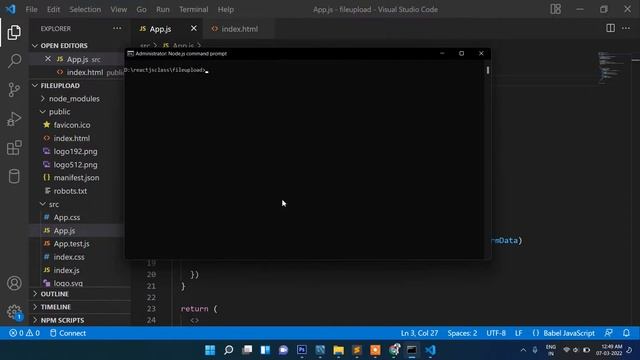Open the File menu
Screen dimensions: 640x360
coord(31,9)
